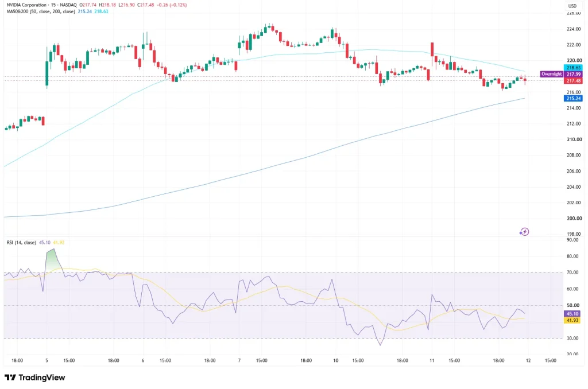Select the USD currency label

(x=572, y=6)
